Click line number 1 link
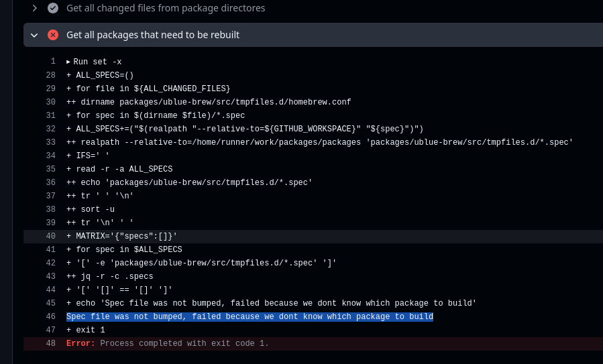 (x=52, y=62)
